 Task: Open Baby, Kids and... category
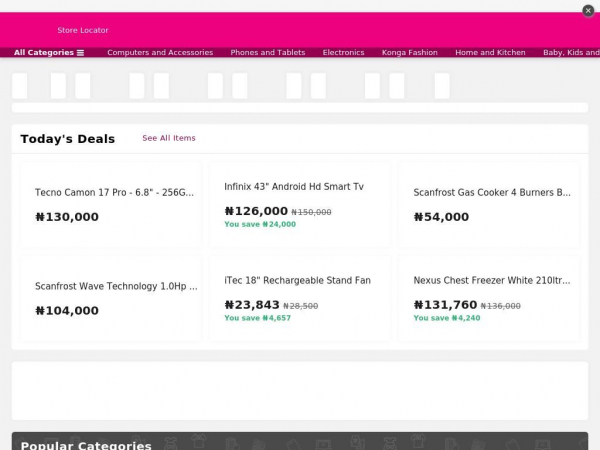point(571,52)
